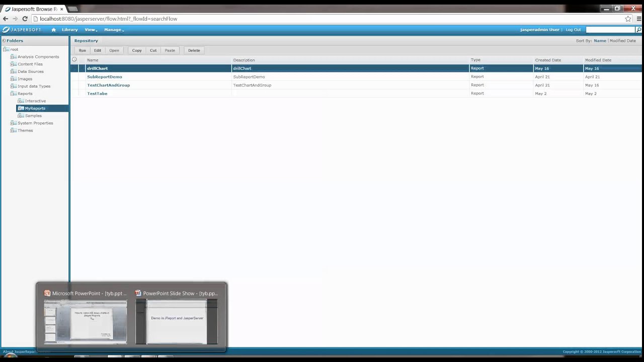Sort repository by Modified Date
Viewport: 644px width, 362px height.
[623, 41]
